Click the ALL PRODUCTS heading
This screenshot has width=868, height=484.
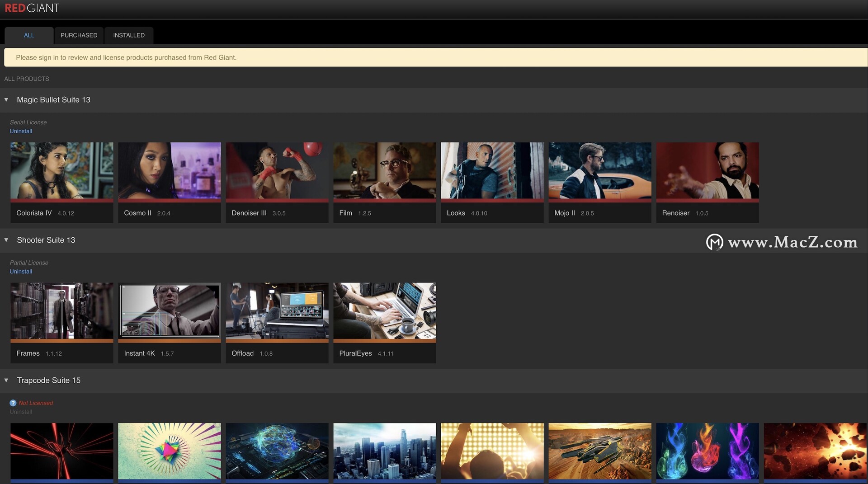(x=27, y=79)
